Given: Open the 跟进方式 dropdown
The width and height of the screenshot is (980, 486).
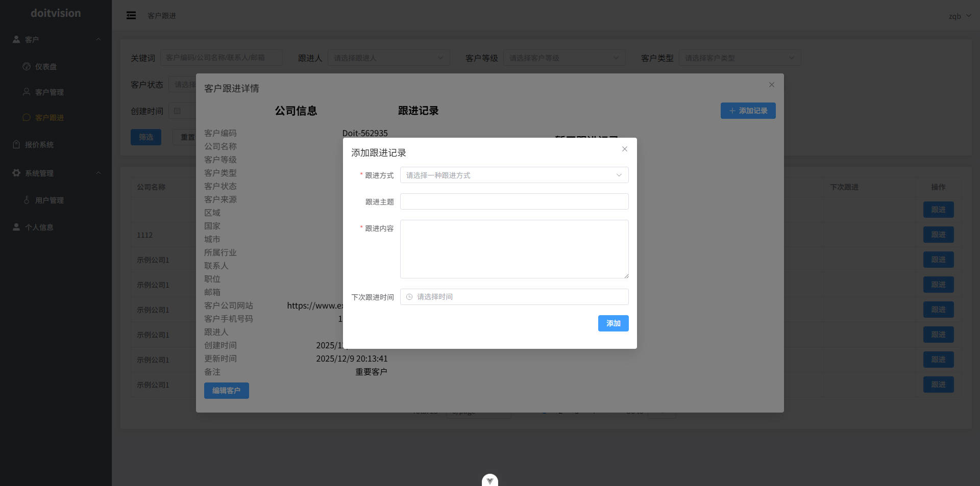Looking at the screenshot, I should 514,175.
